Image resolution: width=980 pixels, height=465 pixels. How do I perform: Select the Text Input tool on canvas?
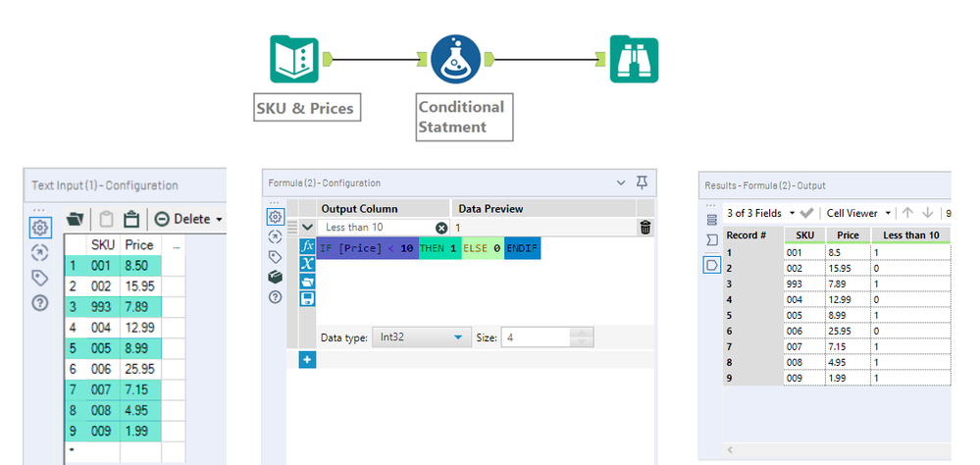[293, 60]
